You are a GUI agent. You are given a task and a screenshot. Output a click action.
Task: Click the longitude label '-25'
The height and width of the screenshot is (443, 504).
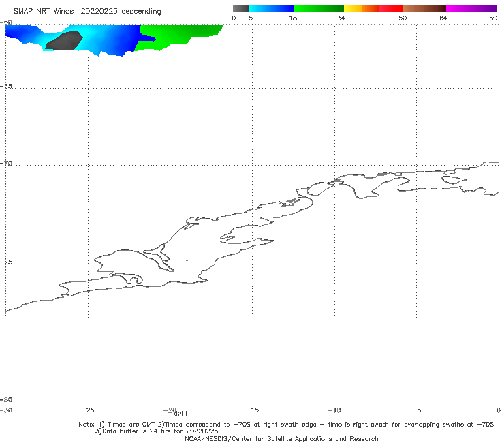coord(88,410)
